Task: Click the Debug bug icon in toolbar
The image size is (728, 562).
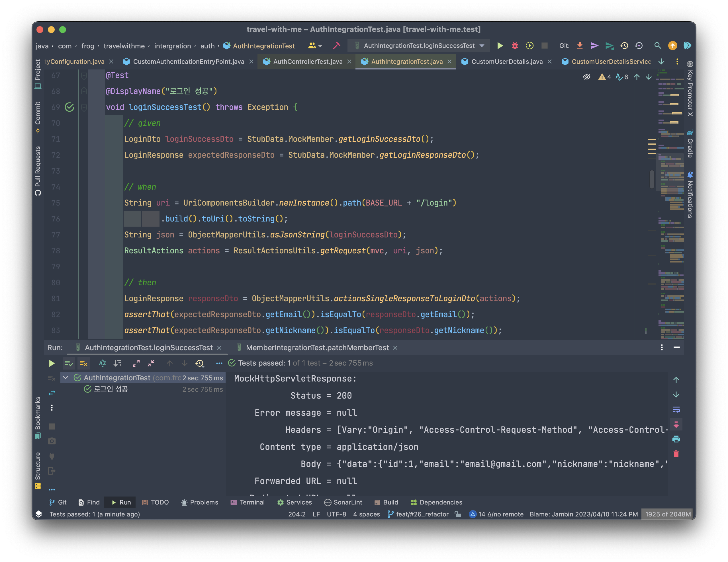Action: [515, 46]
